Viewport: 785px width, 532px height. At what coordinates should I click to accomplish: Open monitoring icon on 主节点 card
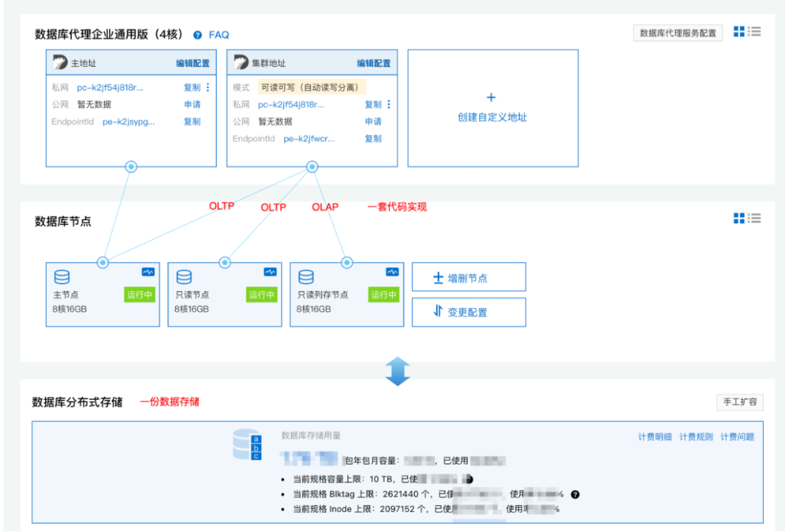tap(148, 272)
